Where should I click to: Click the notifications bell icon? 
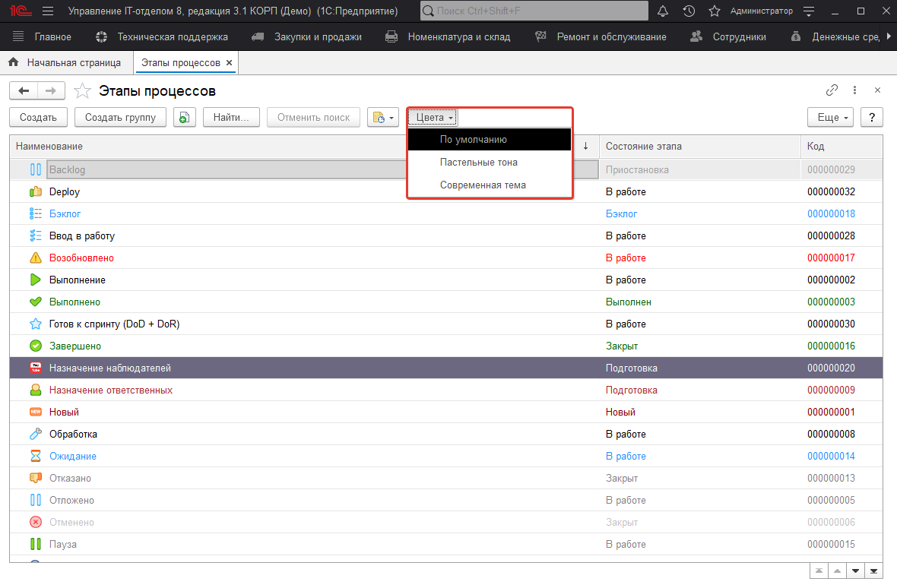pyautogui.click(x=663, y=11)
